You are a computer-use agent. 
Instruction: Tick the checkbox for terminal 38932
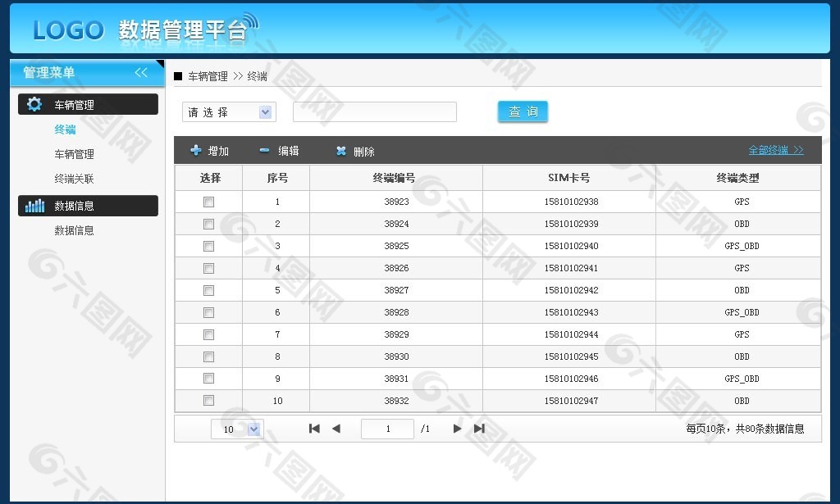(208, 401)
